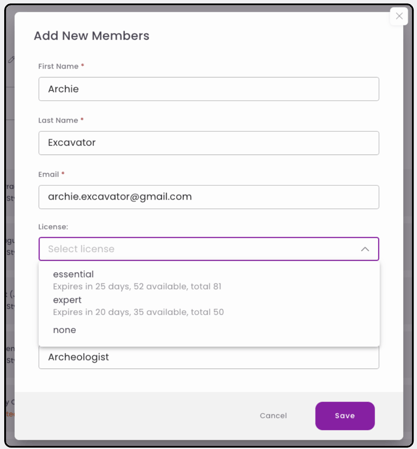This screenshot has height=449, width=417.
Task: Click the partially hidden pencil edit icon
Action: (11, 60)
